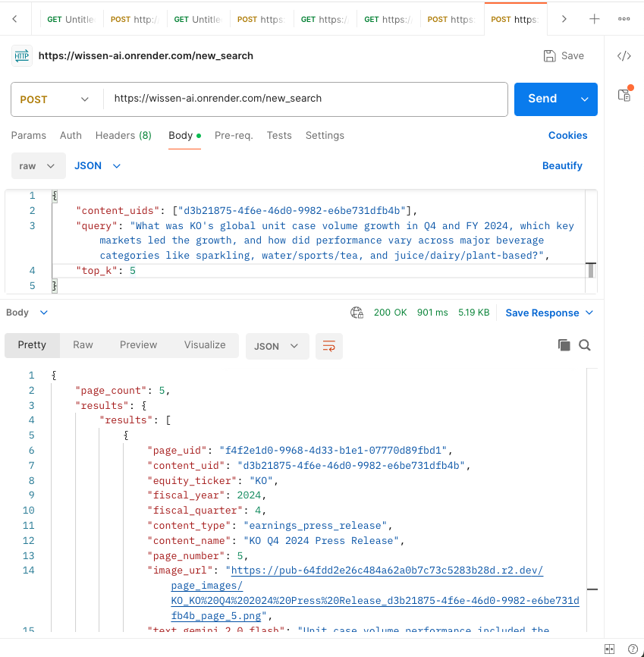Change the raw body type dropdown

38,166
